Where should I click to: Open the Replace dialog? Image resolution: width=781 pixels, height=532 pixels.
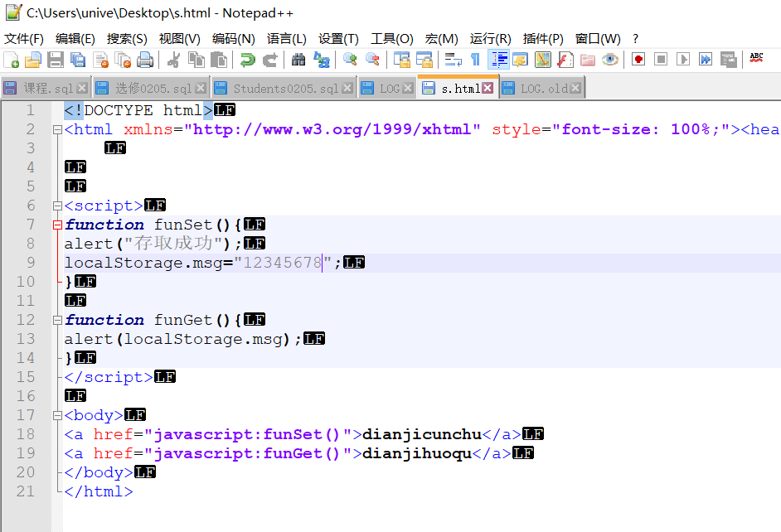tap(323, 60)
